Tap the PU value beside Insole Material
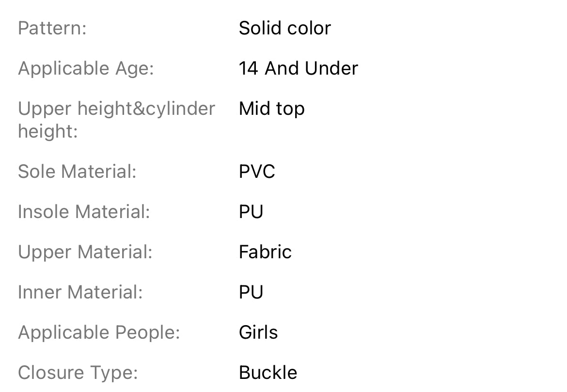 [x=251, y=212]
